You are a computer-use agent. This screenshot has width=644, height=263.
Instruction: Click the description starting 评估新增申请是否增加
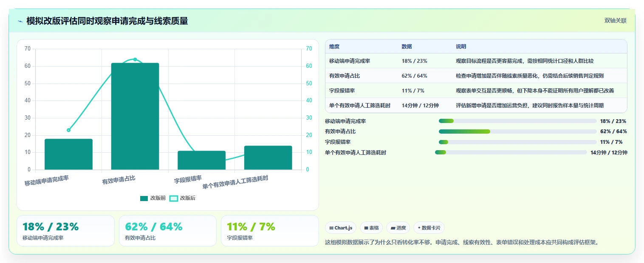(530, 106)
